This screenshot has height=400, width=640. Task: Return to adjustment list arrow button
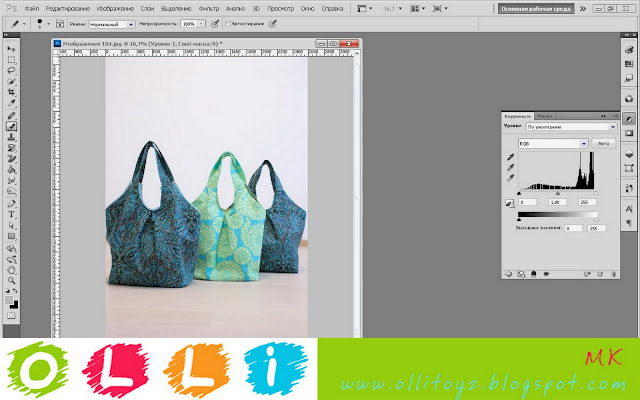tap(509, 274)
